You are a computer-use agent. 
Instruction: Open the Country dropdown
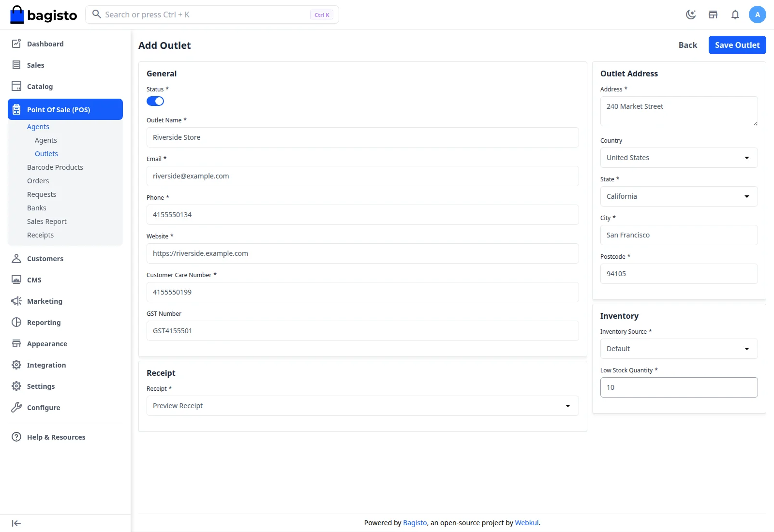coord(679,158)
